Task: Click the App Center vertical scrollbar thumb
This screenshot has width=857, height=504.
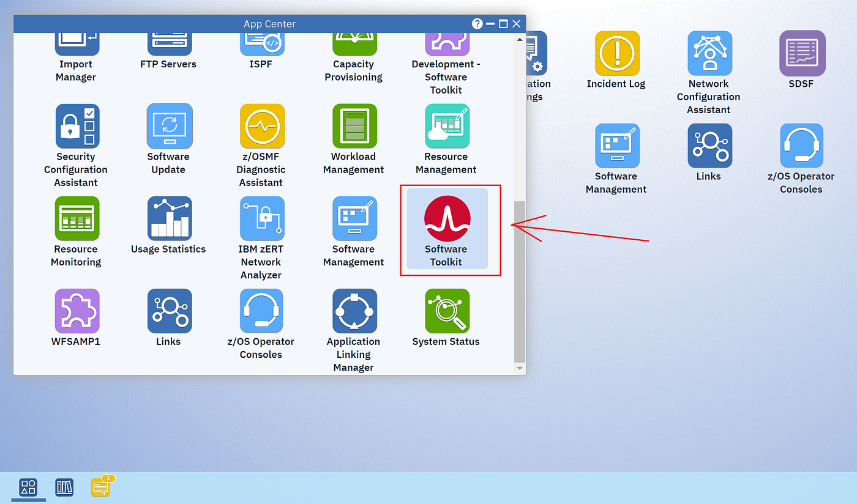Action: click(520, 281)
